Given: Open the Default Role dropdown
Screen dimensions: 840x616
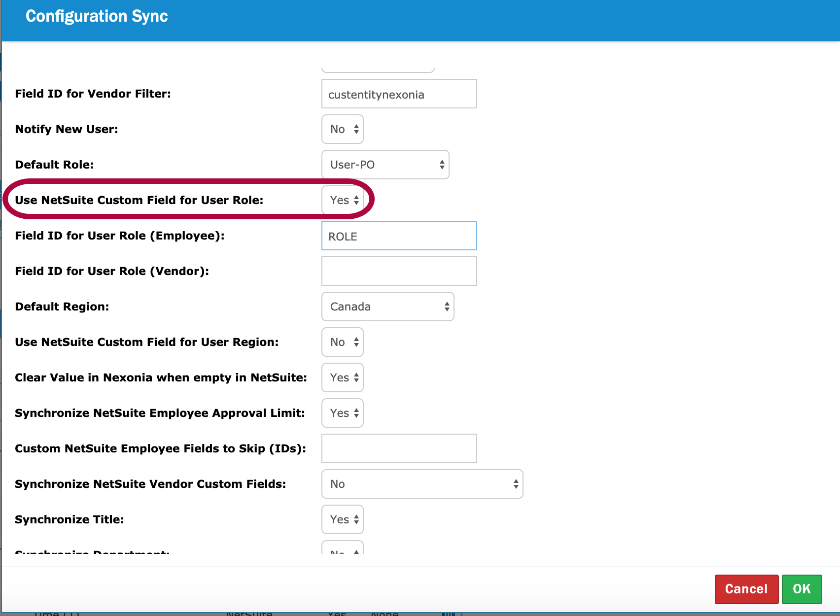Looking at the screenshot, I should click(x=385, y=165).
